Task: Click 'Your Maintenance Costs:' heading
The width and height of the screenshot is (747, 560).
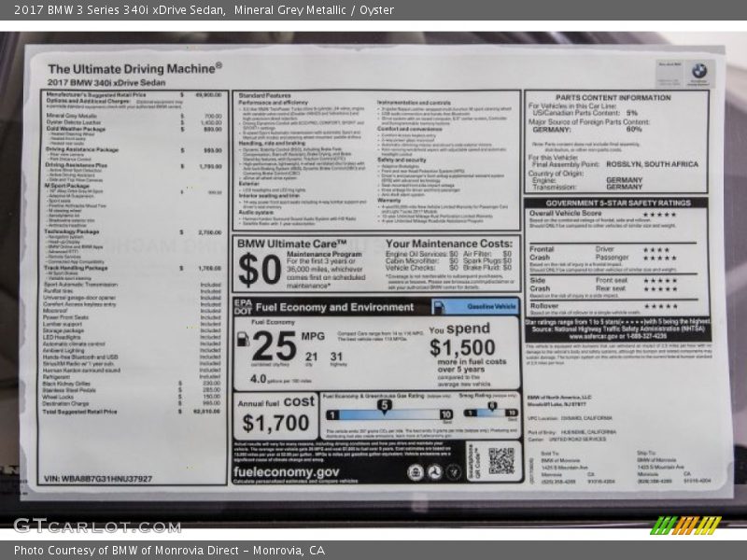Action: 449,244
